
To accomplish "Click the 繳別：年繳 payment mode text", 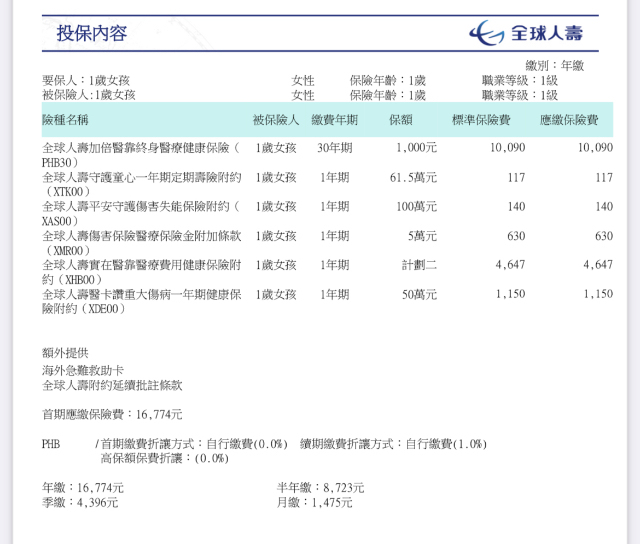I will (x=555, y=65).
